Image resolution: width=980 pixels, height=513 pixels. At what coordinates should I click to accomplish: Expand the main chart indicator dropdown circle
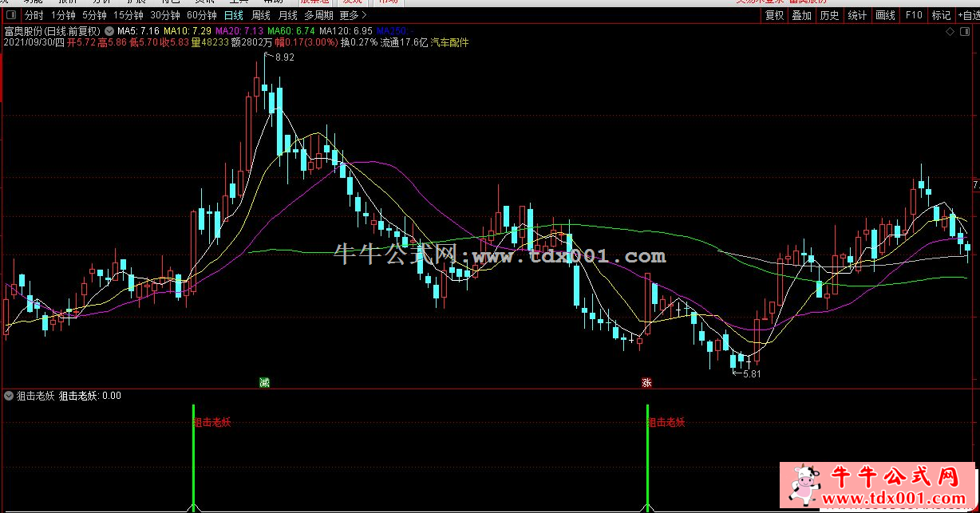109,31
